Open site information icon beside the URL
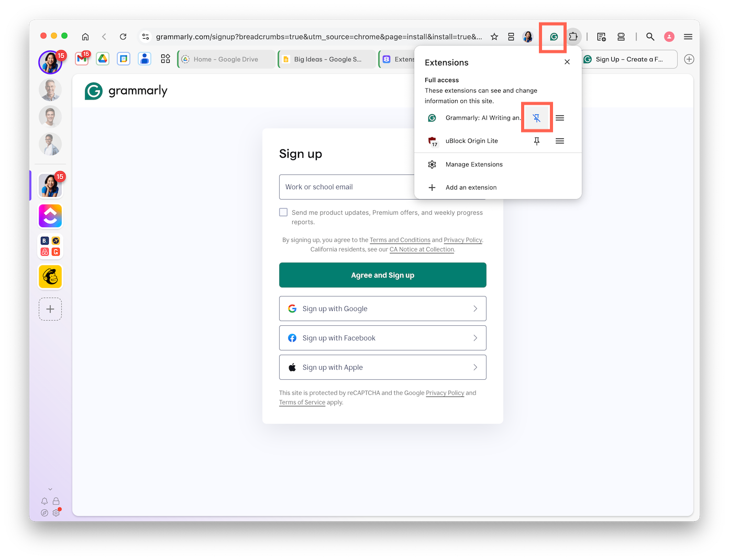Screen dimensions: 729x560 click(x=146, y=37)
